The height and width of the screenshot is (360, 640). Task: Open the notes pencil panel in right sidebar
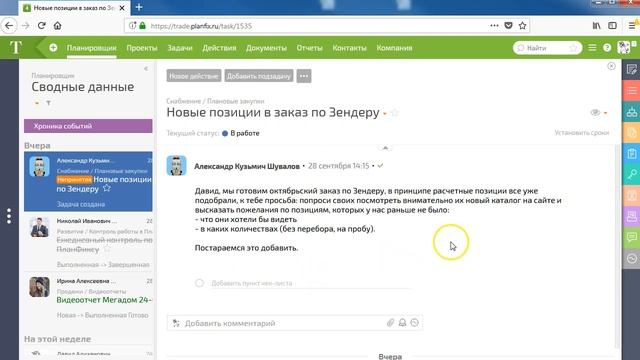pos(631,69)
